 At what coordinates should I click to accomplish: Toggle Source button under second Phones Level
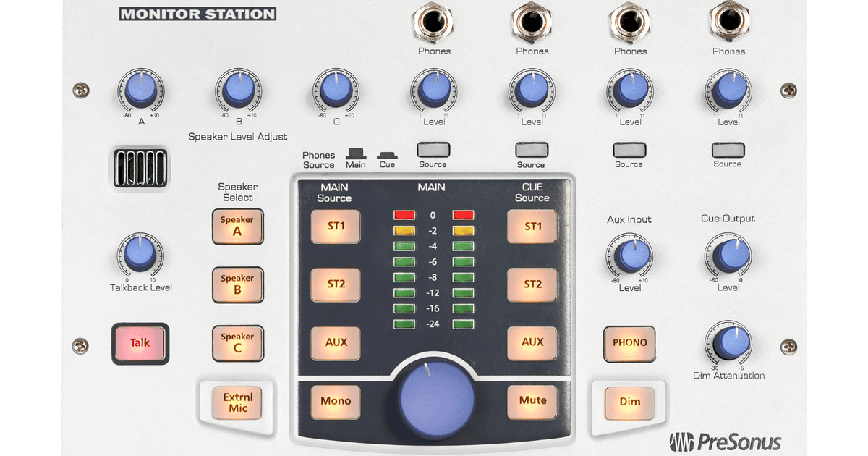pos(532,151)
